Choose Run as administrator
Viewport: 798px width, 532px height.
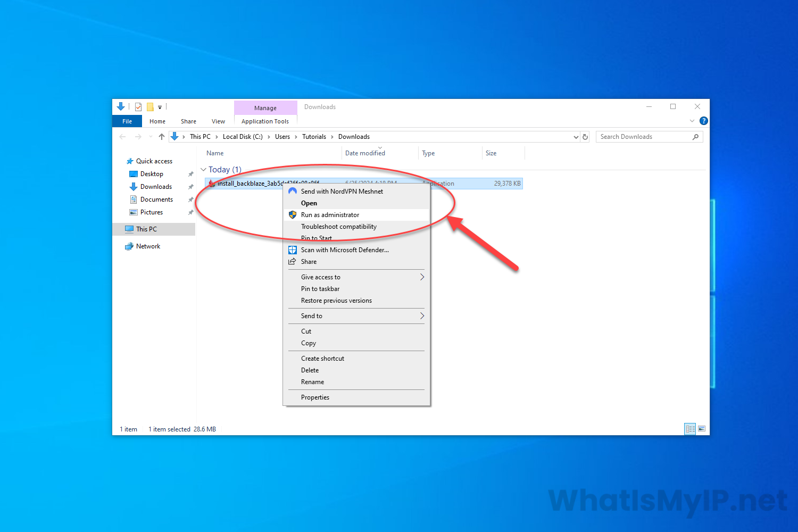[x=356, y=215]
